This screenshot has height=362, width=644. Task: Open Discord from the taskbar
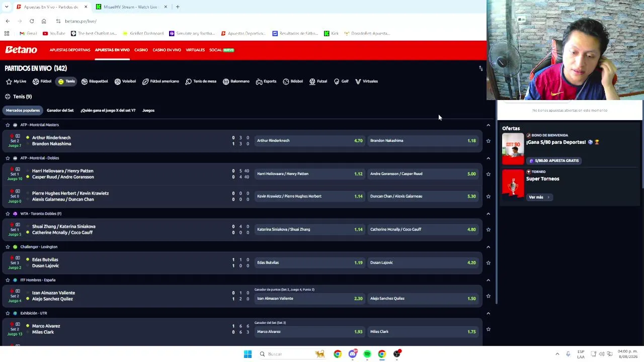pos(353,354)
